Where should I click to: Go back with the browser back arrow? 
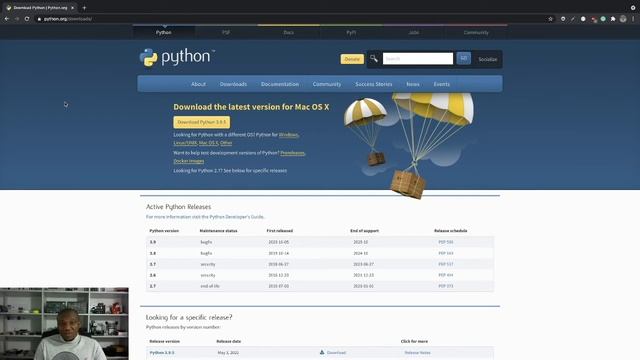[x=7, y=19]
